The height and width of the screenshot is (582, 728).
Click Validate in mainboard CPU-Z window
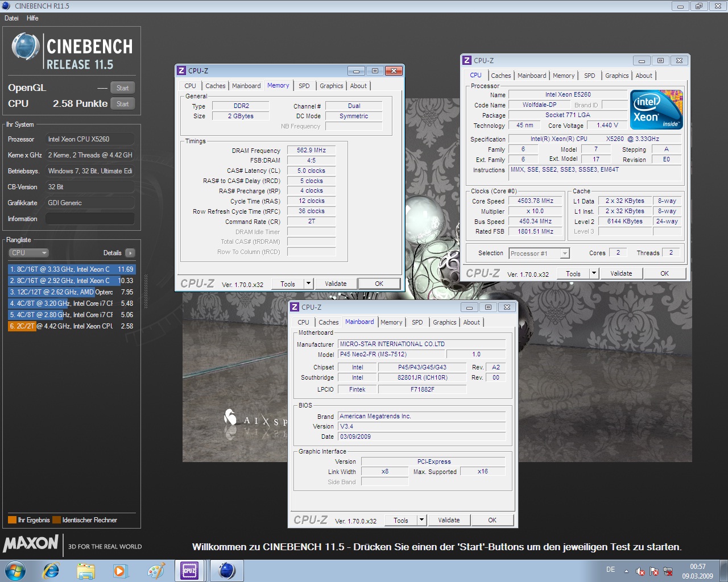click(449, 520)
